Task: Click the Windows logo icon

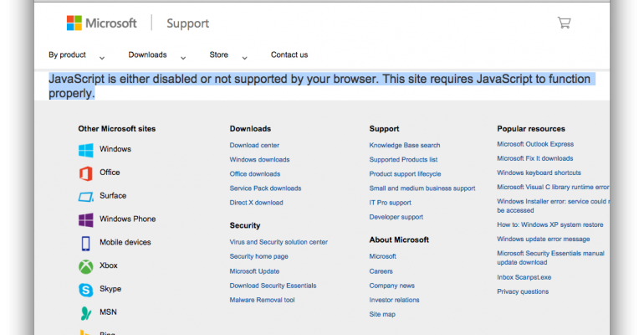Action: click(86, 150)
